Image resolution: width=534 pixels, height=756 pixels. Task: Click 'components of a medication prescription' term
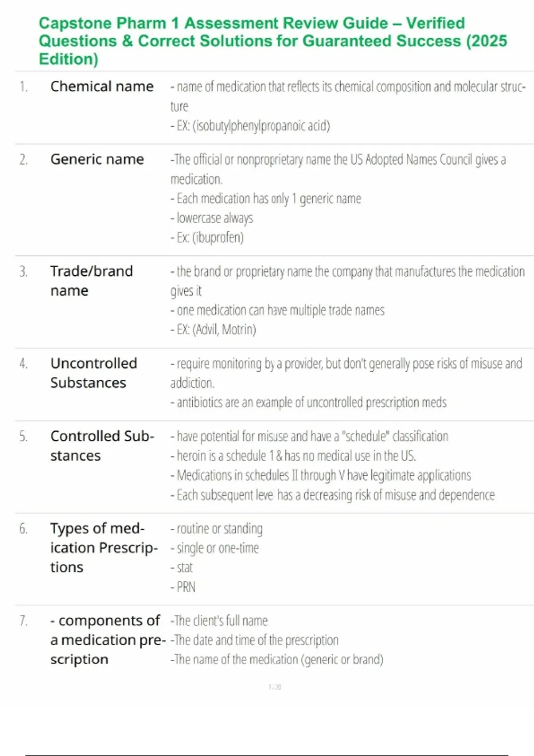pyautogui.click(x=108, y=639)
